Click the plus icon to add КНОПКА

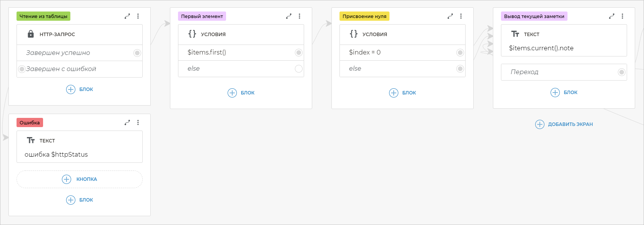[x=67, y=179]
